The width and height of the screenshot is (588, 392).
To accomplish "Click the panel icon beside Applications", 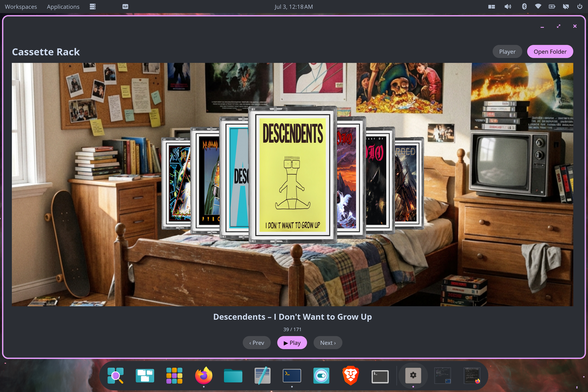I will [x=93, y=7].
